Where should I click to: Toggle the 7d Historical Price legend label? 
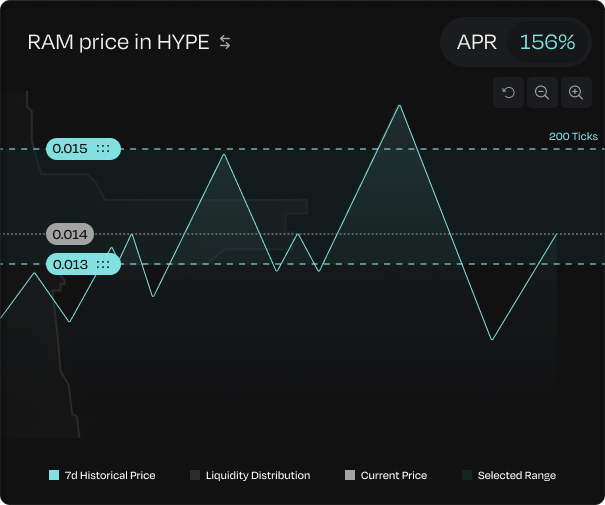click(x=110, y=475)
